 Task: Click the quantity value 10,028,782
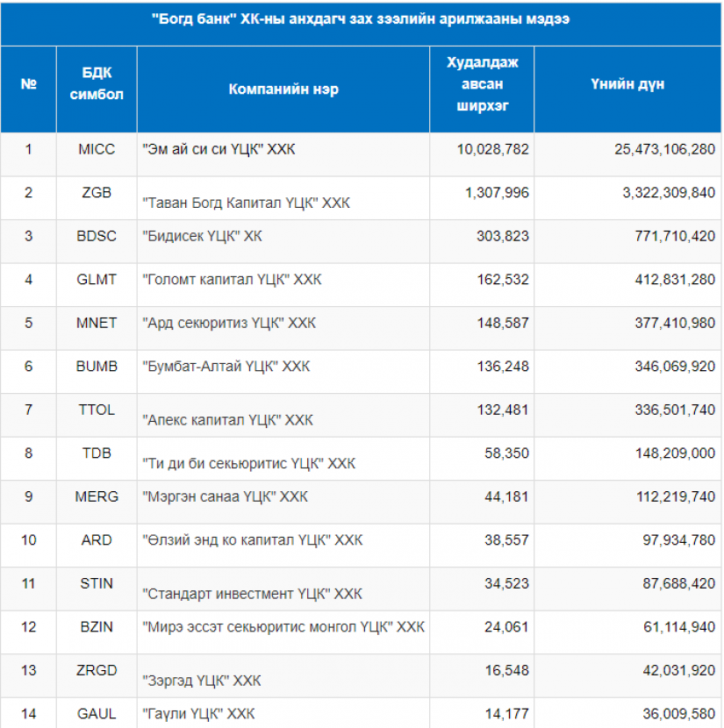pyautogui.click(x=492, y=149)
